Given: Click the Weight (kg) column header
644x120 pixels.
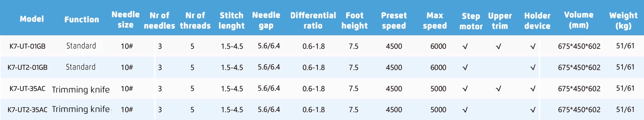Looking at the screenshot, I should tap(623, 21).
